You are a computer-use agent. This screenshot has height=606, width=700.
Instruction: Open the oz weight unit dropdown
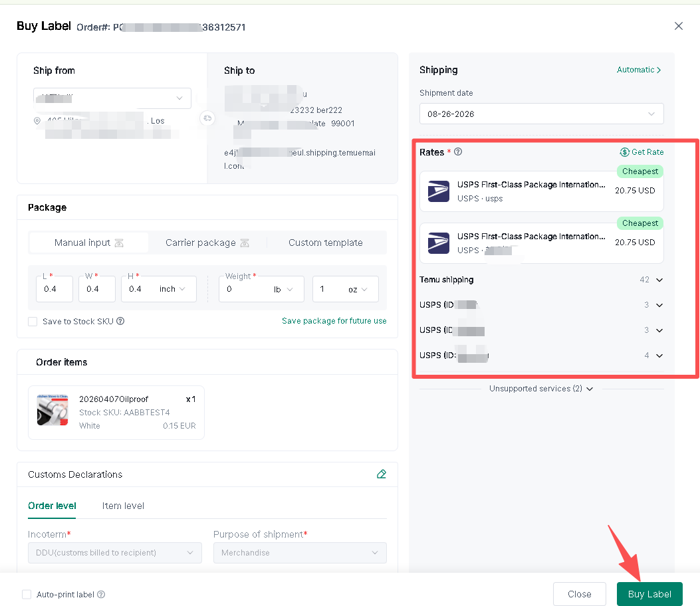(358, 289)
